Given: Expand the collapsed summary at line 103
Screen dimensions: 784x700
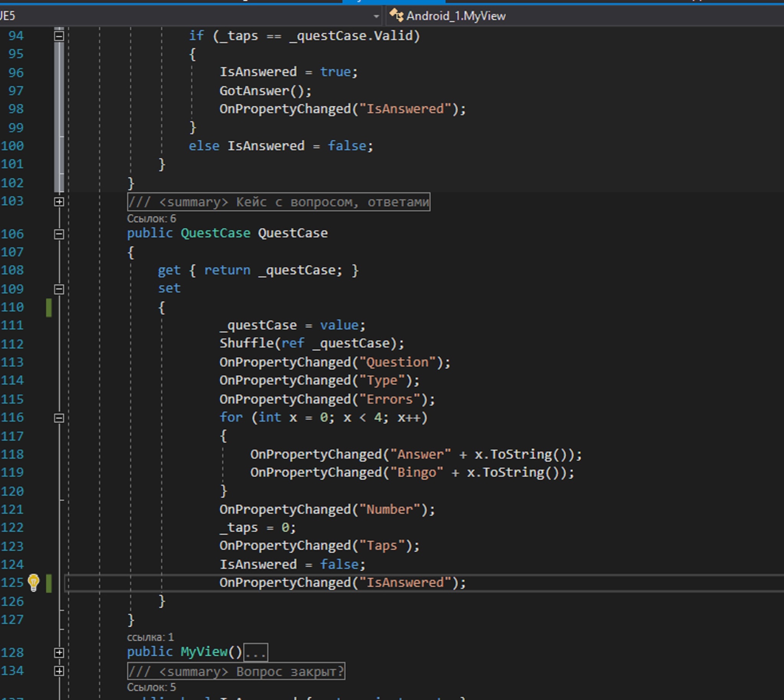Looking at the screenshot, I should (x=59, y=201).
